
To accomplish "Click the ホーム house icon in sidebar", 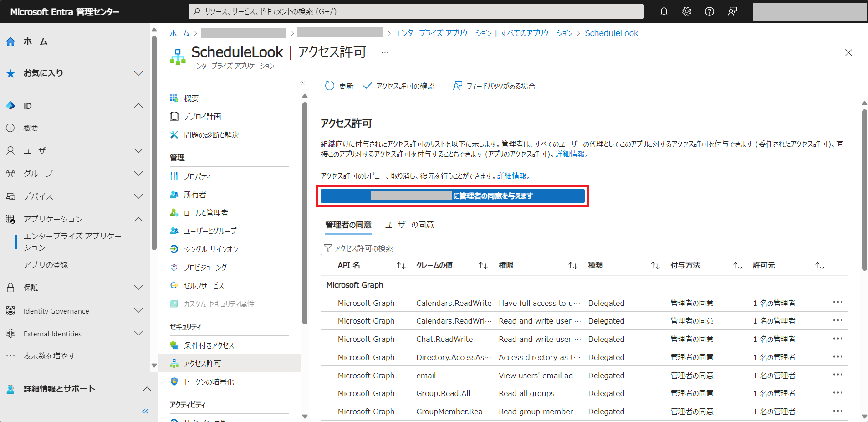I will 10,41.
